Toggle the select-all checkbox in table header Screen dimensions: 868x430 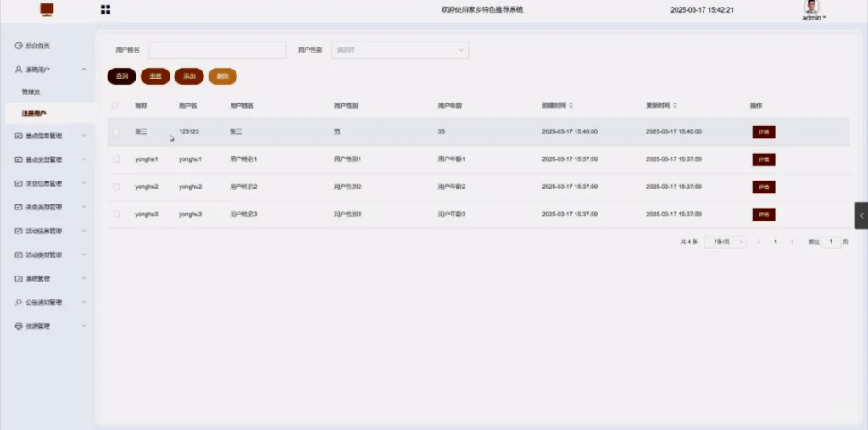[114, 105]
